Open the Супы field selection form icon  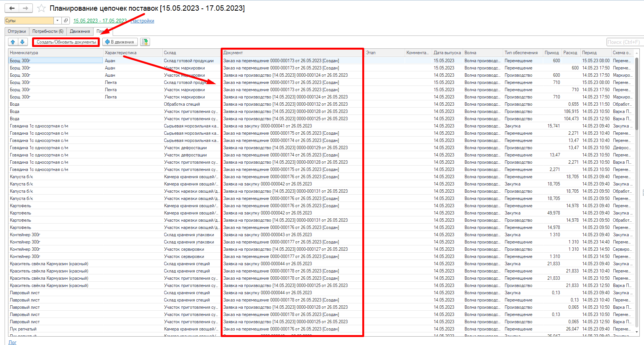coord(66,21)
